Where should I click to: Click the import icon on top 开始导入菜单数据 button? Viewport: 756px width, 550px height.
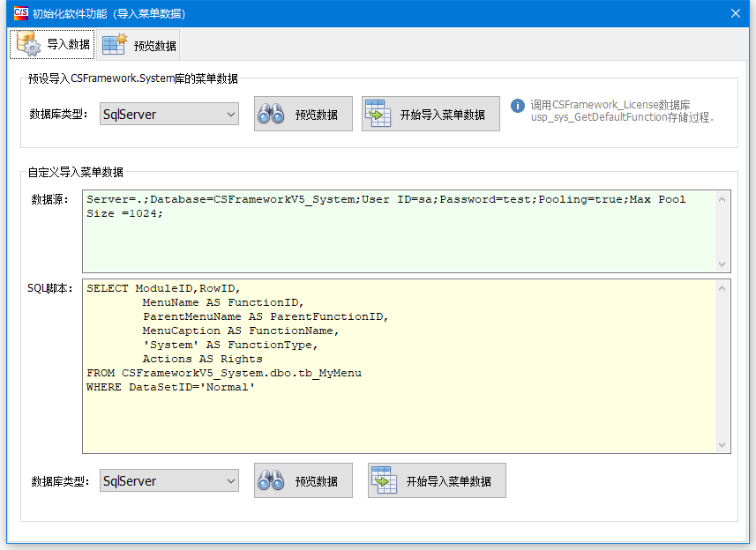click(x=378, y=115)
